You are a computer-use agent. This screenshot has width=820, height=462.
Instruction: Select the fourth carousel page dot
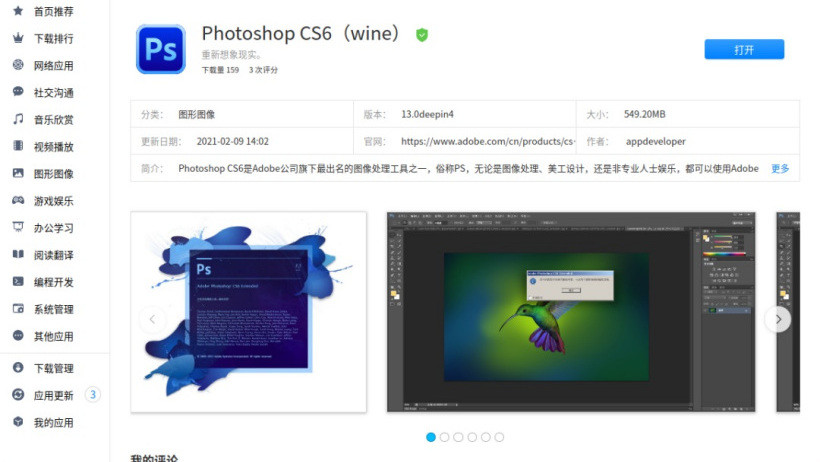(x=472, y=437)
